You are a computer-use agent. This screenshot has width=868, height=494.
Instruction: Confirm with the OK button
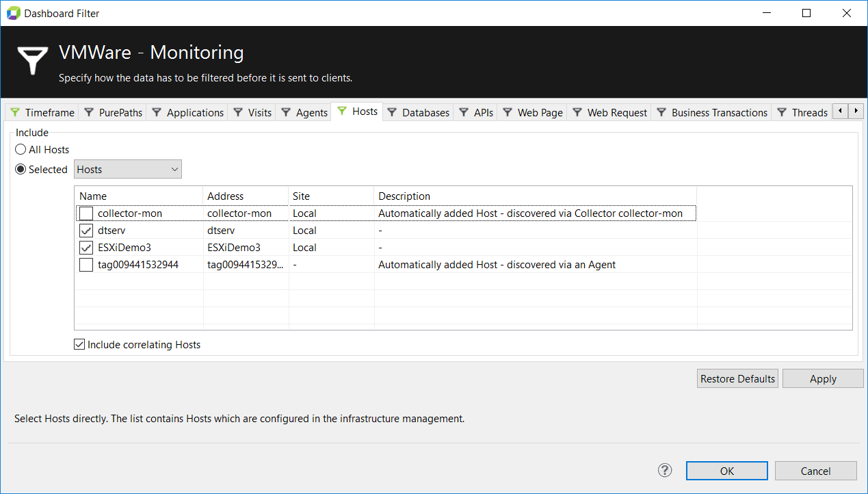[x=726, y=471]
